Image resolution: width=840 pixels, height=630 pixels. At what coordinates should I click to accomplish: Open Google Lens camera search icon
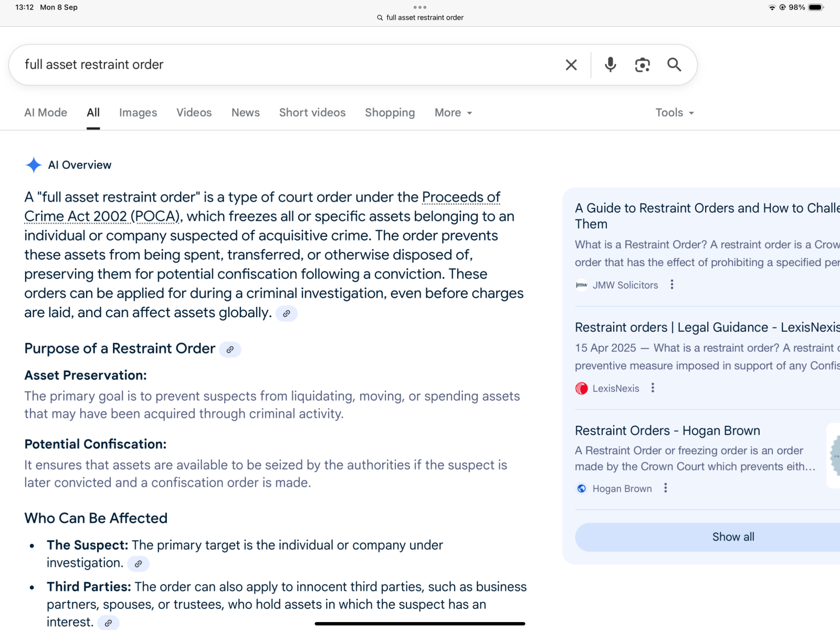click(x=642, y=65)
